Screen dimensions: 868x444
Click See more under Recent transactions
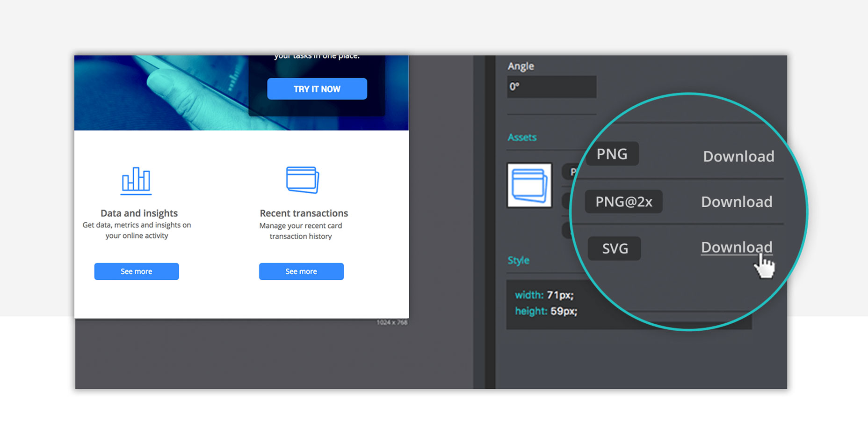click(x=301, y=271)
